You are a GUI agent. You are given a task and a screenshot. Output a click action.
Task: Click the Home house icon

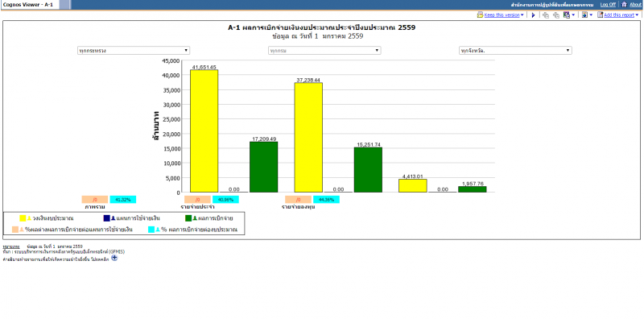[x=625, y=4]
